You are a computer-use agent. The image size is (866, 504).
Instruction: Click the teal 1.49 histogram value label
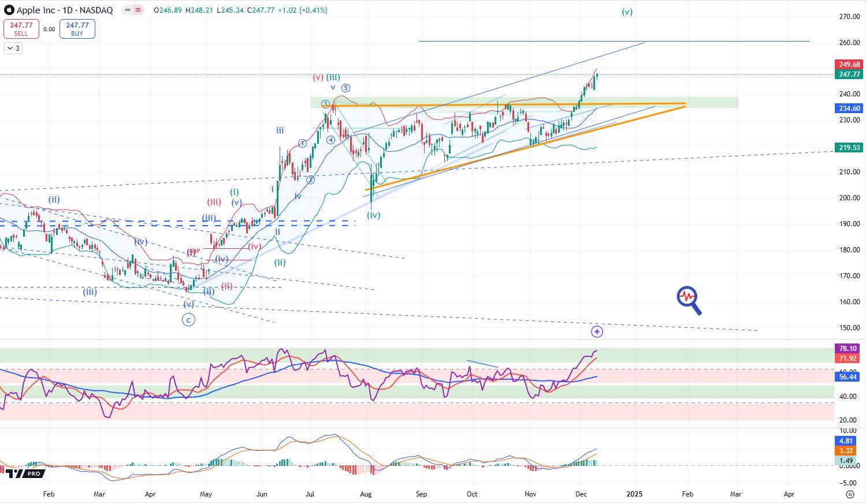coord(846,461)
